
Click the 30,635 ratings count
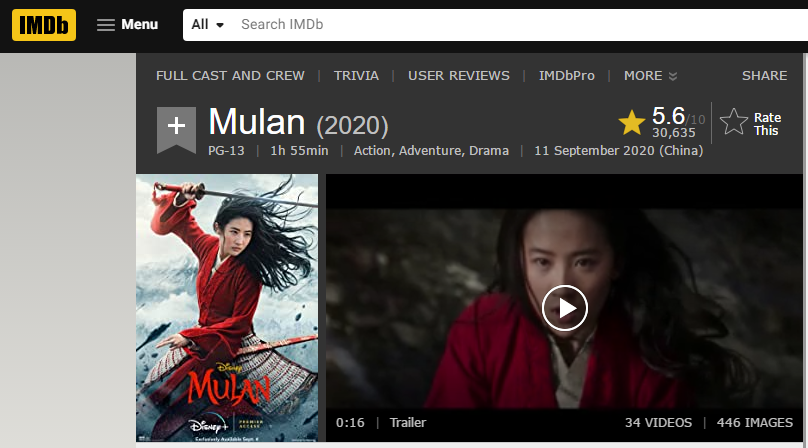[x=674, y=132]
